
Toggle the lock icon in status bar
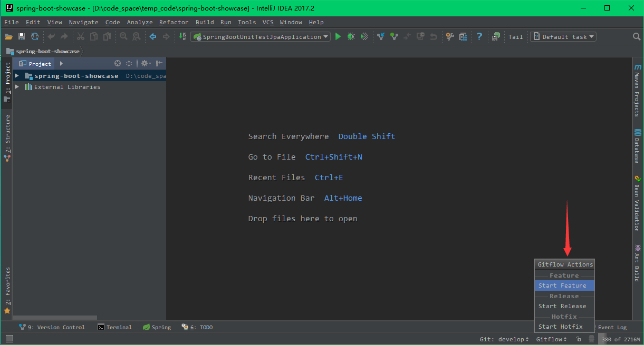click(x=579, y=339)
